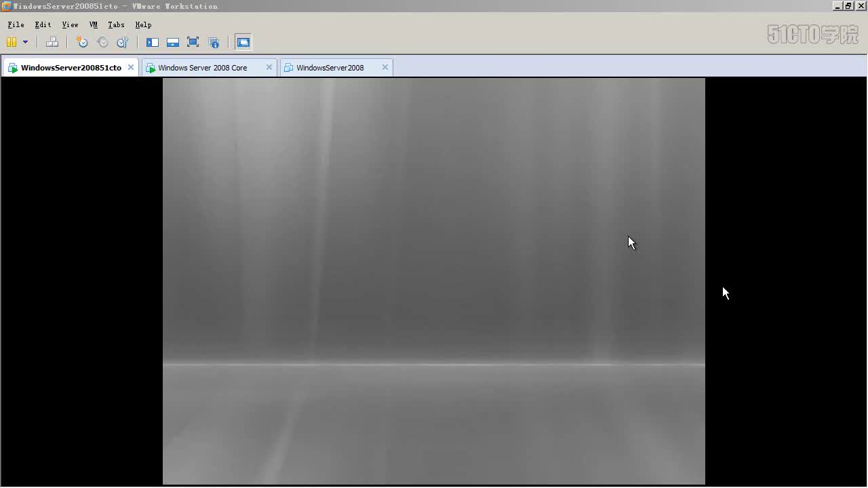The width and height of the screenshot is (868, 488).
Task: Toggle the thumbnail bar view
Action: tap(173, 42)
